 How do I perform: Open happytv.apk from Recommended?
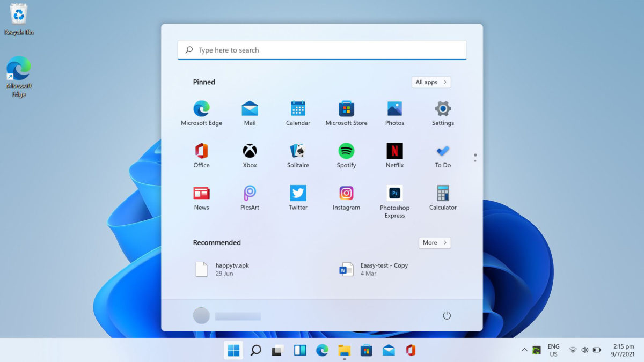click(220, 269)
